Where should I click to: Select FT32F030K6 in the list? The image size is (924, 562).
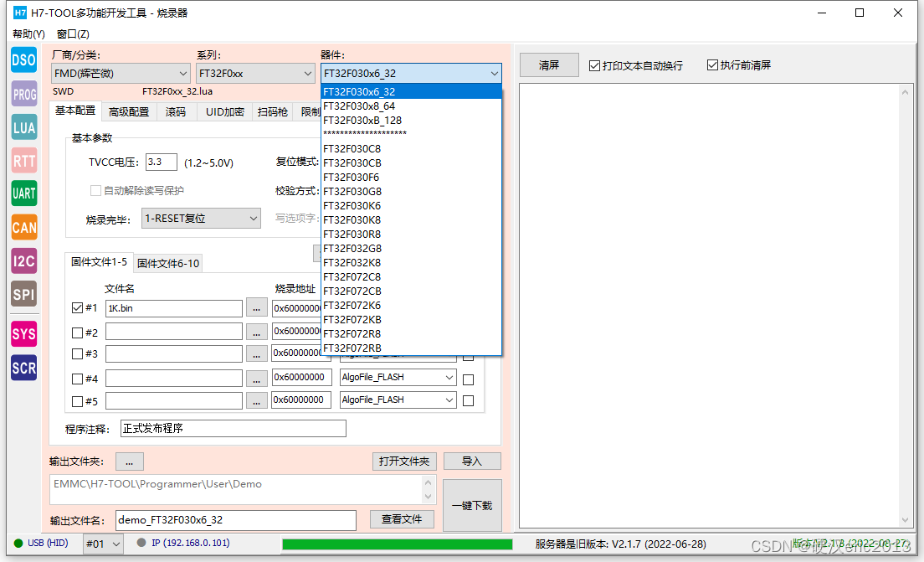click(x=411, y=206)
